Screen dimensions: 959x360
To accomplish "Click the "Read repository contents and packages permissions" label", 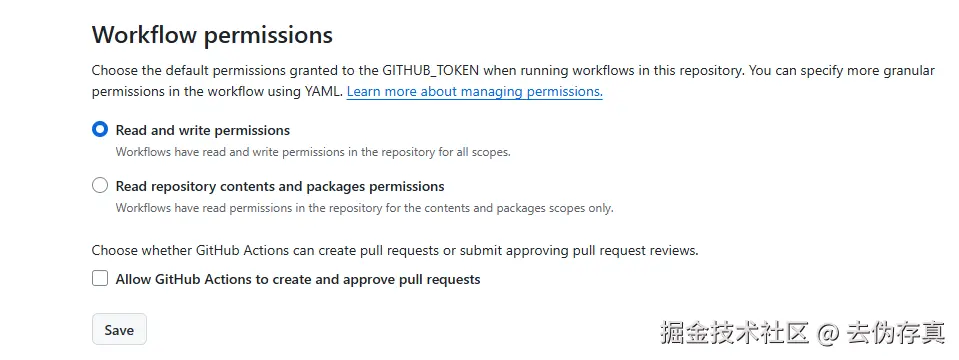I will coord(280,186).
